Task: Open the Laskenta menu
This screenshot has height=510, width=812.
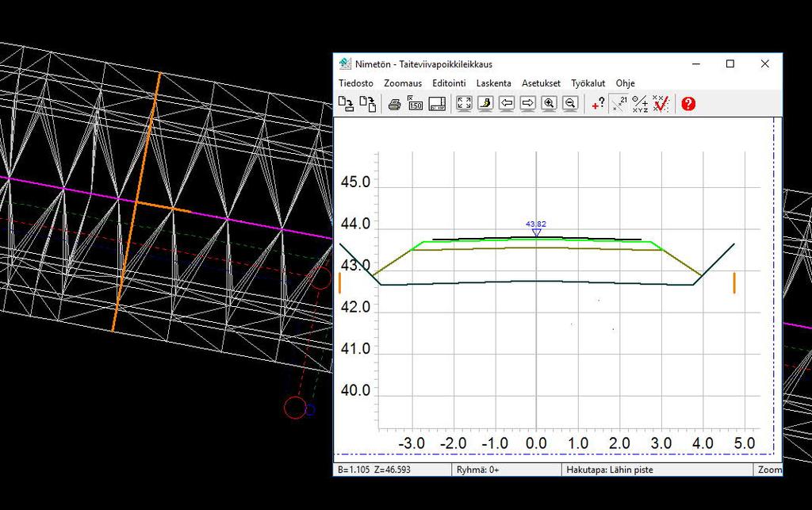Action: [x=493, y=82]
